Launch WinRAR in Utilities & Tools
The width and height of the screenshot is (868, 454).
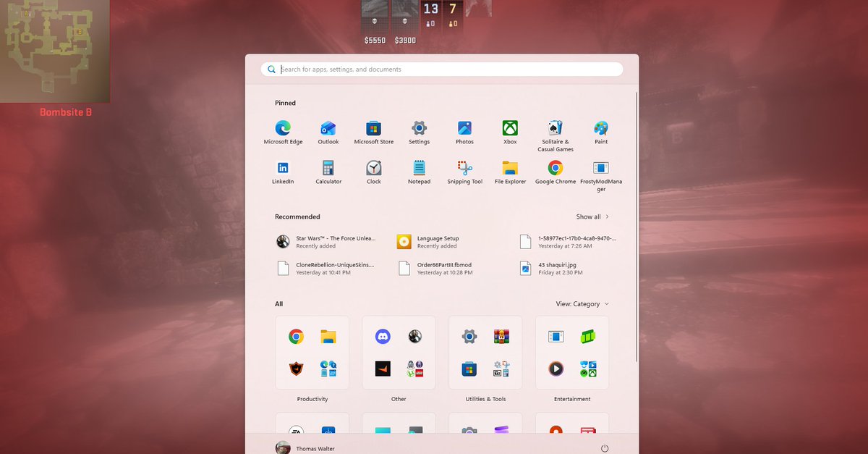point(501,336)
